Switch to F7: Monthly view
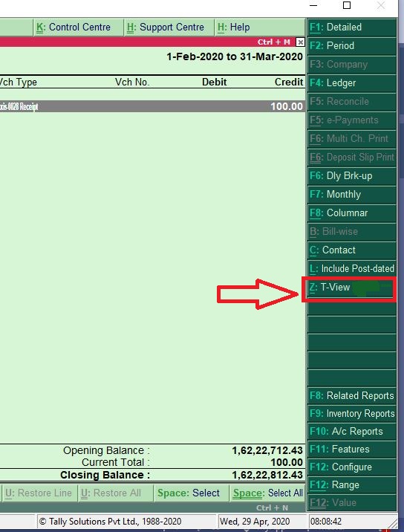 click(352, 195)
